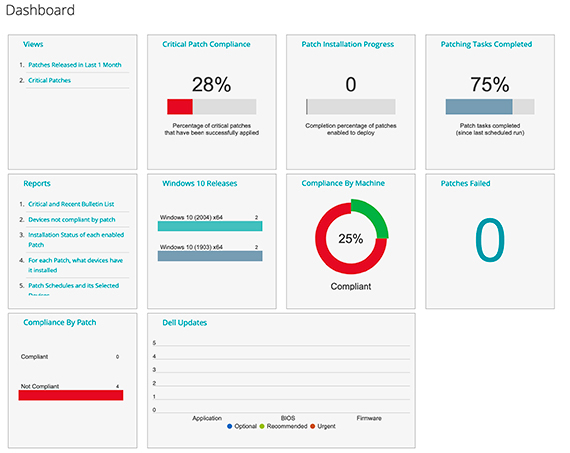Select the Windows 10 (1903) x64 blue bar

tap(210, 256)
